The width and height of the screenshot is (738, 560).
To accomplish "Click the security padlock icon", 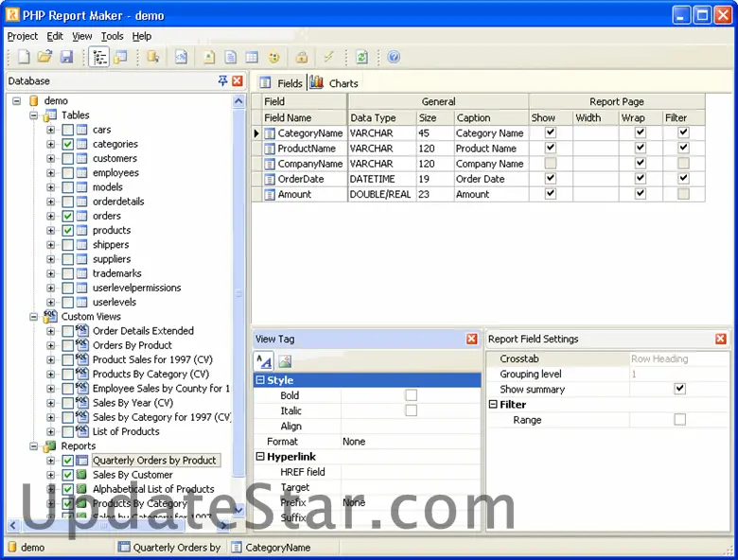I will [302, 57].
